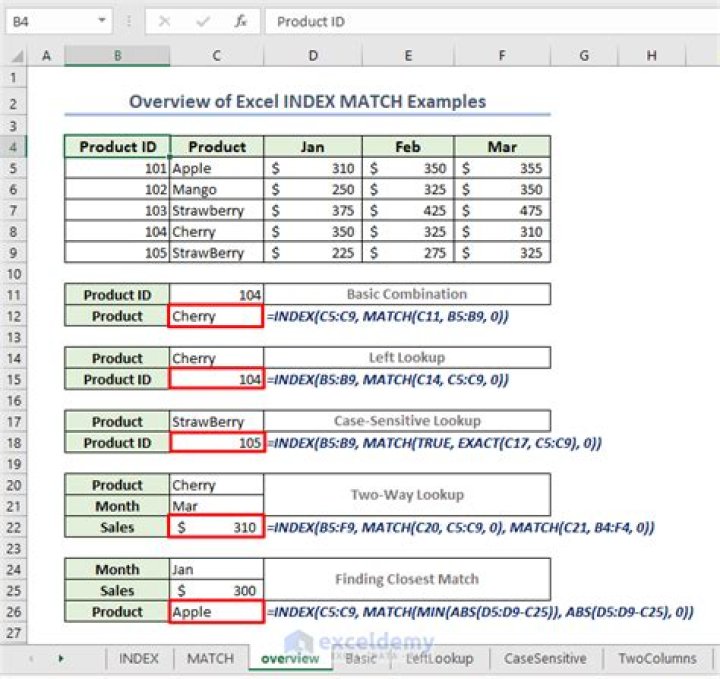Click the 'Apple' result cell in row 26
This screenshot has height=679, width=720.
217,612
